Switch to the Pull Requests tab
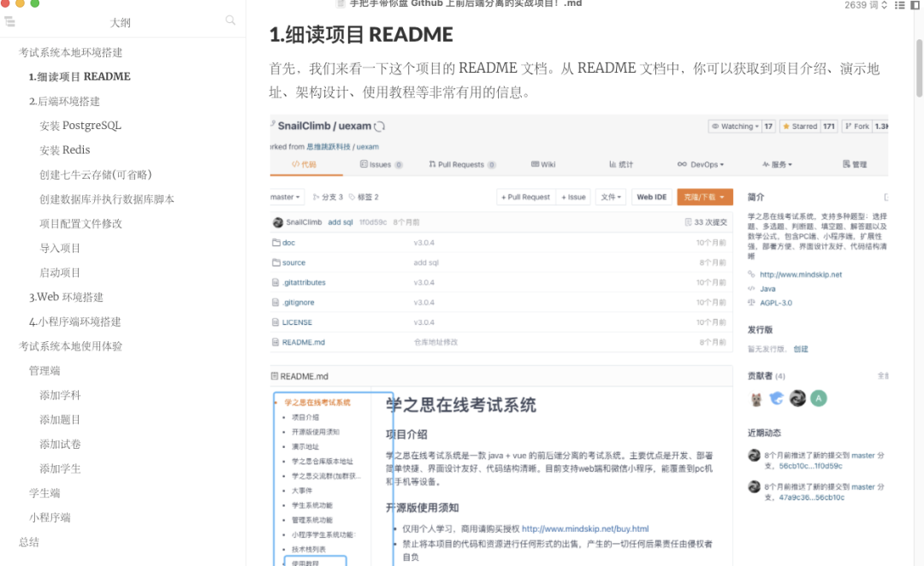 [463, 164]
